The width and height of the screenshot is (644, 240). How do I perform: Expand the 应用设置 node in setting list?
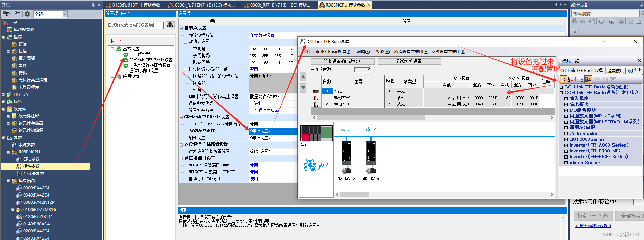(112, 76)
